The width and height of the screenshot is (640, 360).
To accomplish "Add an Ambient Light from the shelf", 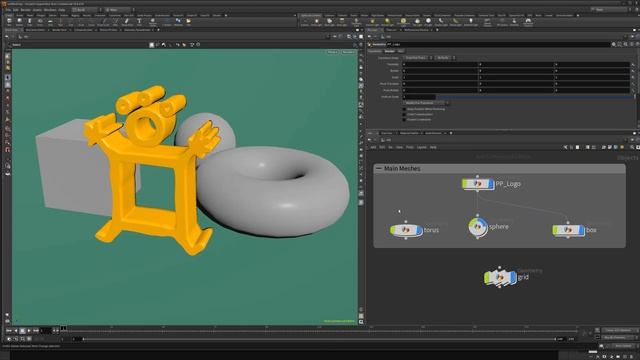I will (471, 22).
